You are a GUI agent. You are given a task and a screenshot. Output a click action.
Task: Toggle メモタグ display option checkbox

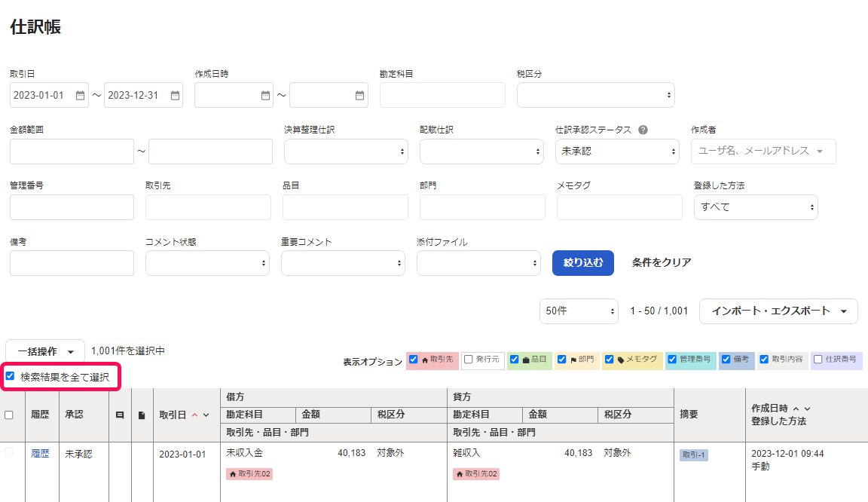tap(610, 359)
